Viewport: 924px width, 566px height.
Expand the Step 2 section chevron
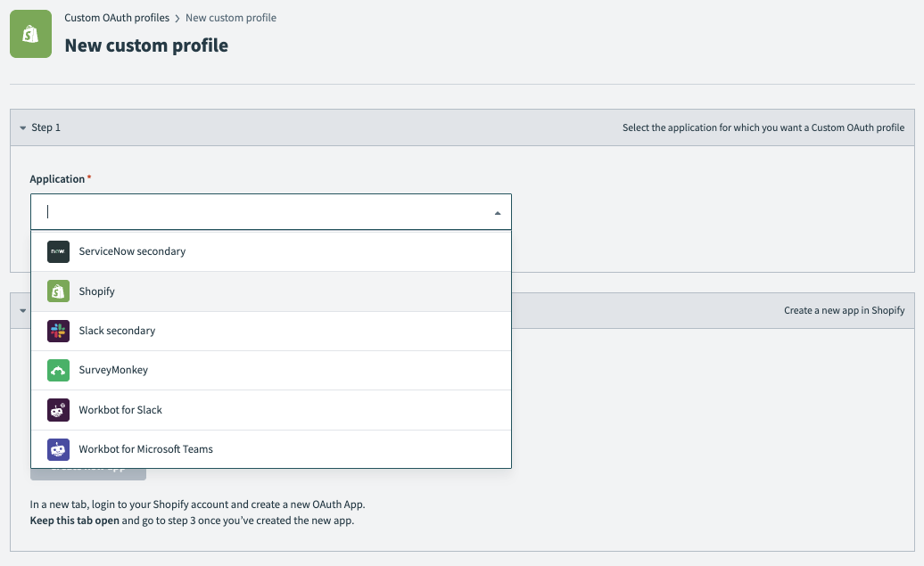[21, 310]
